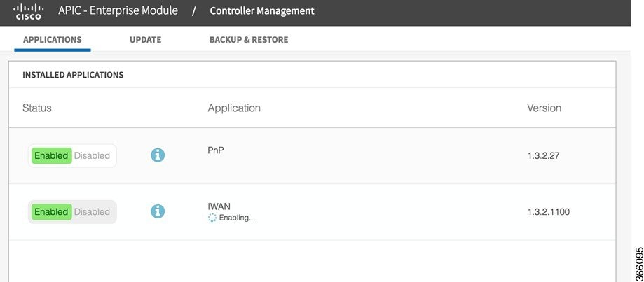Image resolution: width=644 pixels, height=282 pixels.
Task: Click the PnP version 1.3.2.27
Action: click(543, 156)
